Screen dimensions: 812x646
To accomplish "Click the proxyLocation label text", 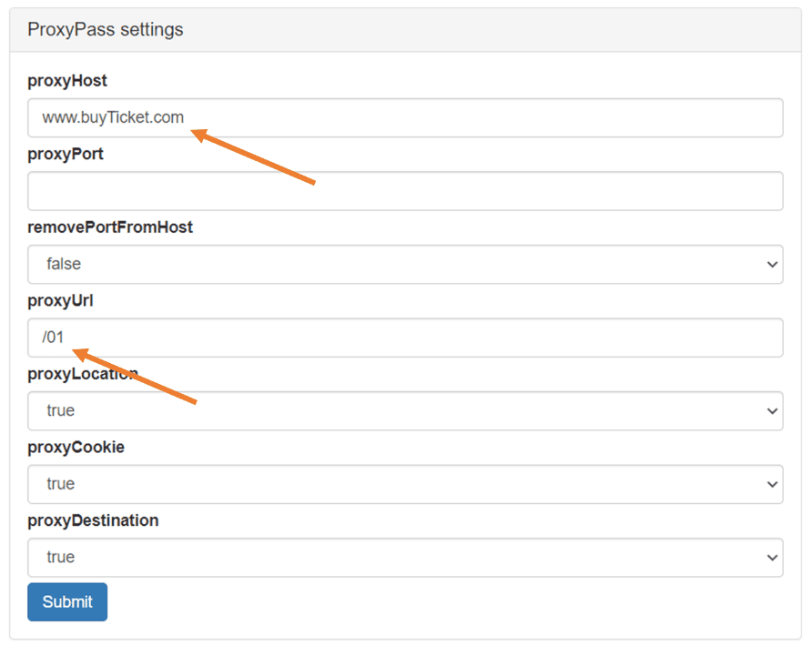I will [82, 374].
